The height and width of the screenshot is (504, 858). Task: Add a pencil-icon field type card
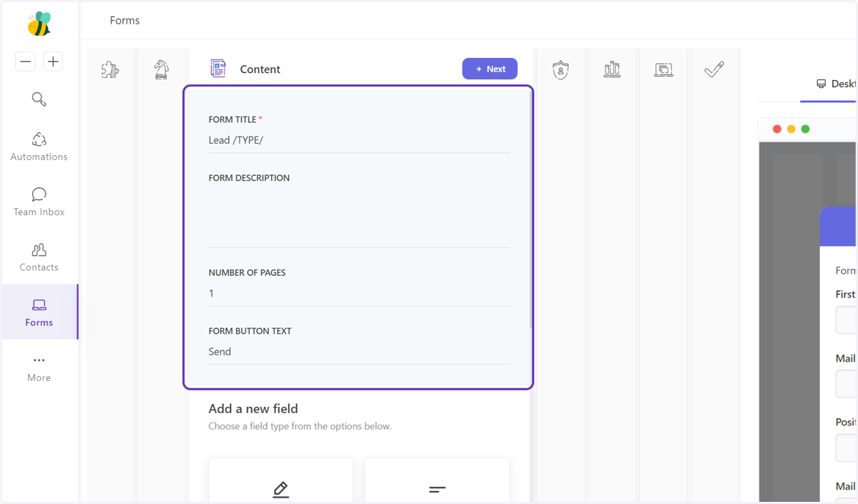280,480
